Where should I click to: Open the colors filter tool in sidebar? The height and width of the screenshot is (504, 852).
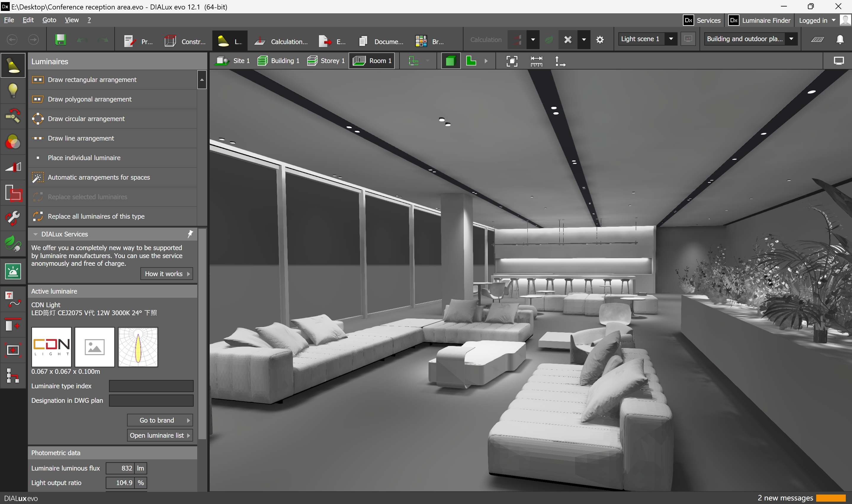click(13, 142)
